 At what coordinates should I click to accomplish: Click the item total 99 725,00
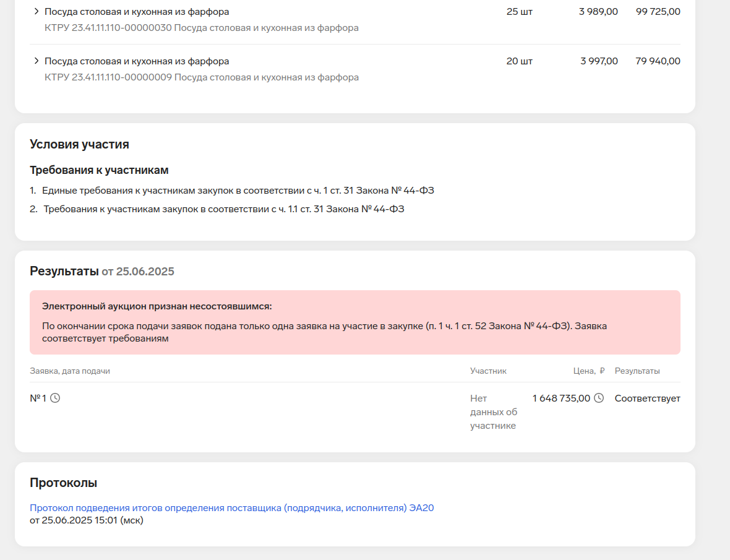pos(658,12)
